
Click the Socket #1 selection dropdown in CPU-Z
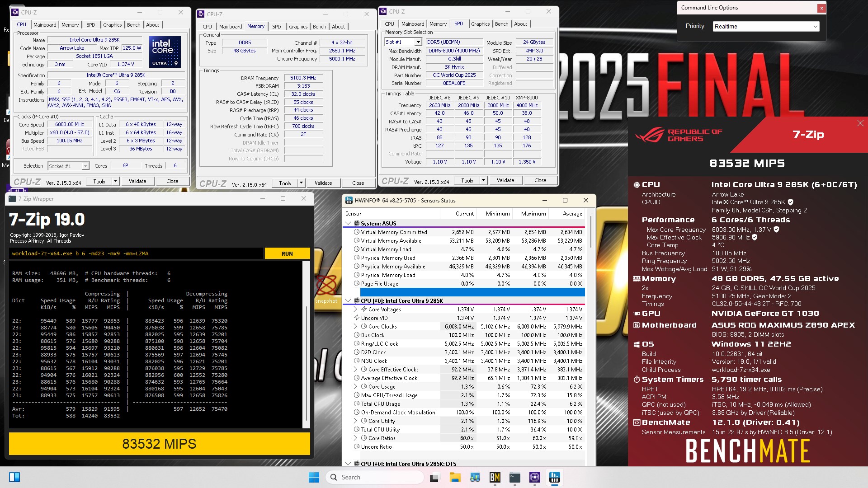pyautogui.click(x=68, y=166)
